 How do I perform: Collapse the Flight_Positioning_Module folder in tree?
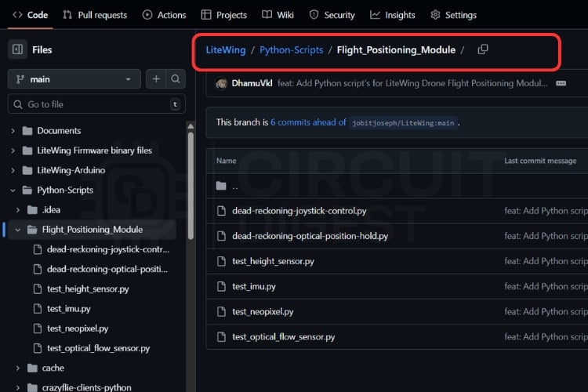(x=18, y=230)
